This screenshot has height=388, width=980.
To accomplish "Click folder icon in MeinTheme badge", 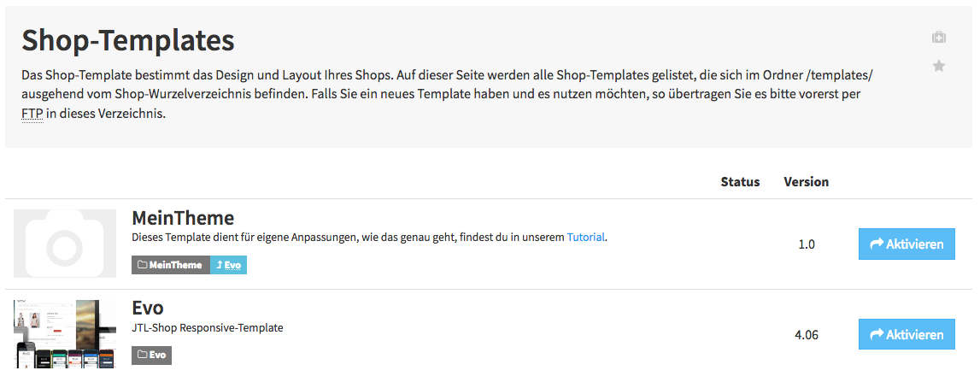I will click(x=142, y=265).
